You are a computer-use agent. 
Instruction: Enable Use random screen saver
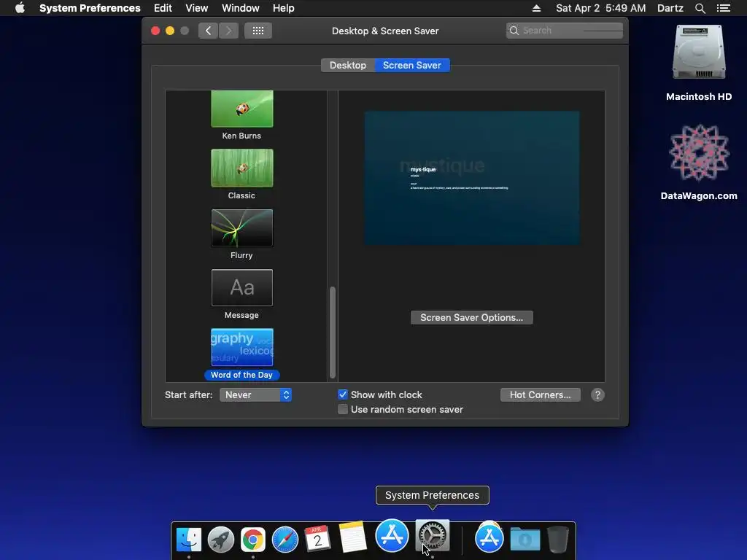343,409
